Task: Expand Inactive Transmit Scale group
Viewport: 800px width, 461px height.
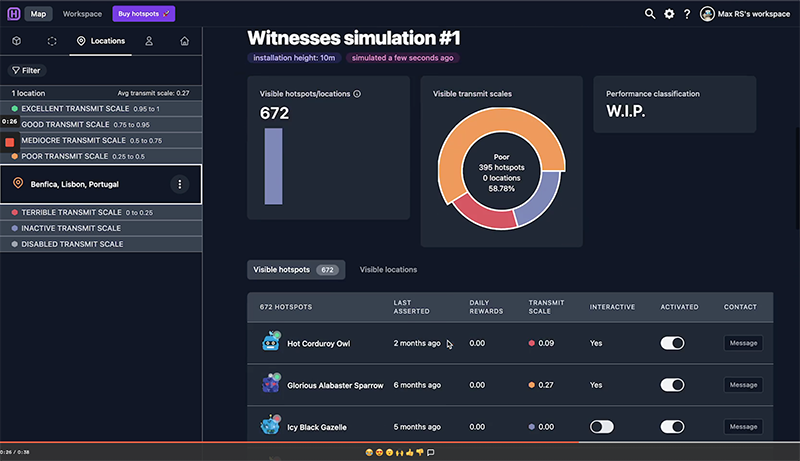Action: 101,228
